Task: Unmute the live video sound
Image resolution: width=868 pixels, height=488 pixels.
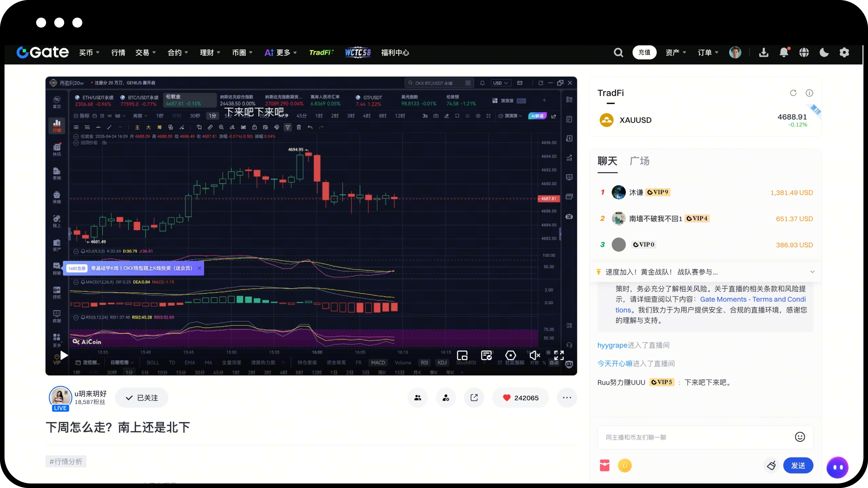Action: [534, 355]
